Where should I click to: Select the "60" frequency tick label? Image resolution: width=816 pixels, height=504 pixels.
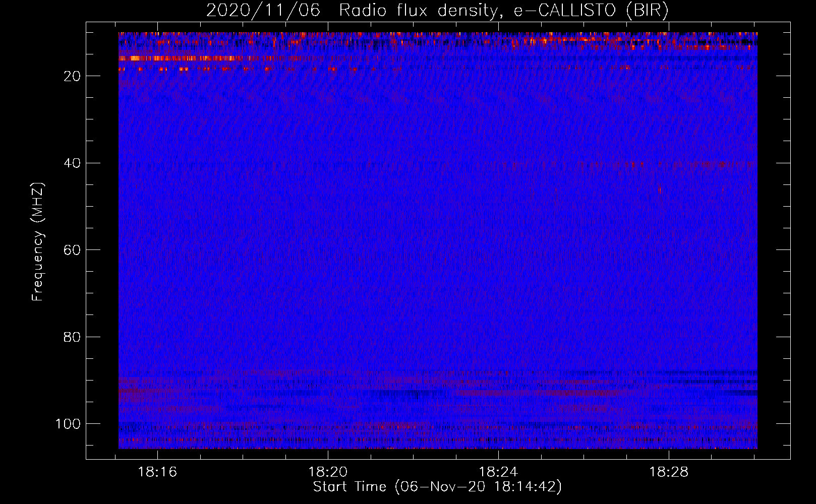click(73, 250)
